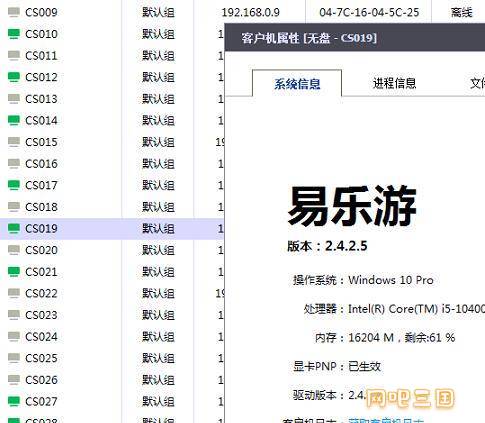Image resolution: width=485 pixels, height=423 pixels.
Task: Click 默认组 cell in CS020 row
Action: [158, 250]
